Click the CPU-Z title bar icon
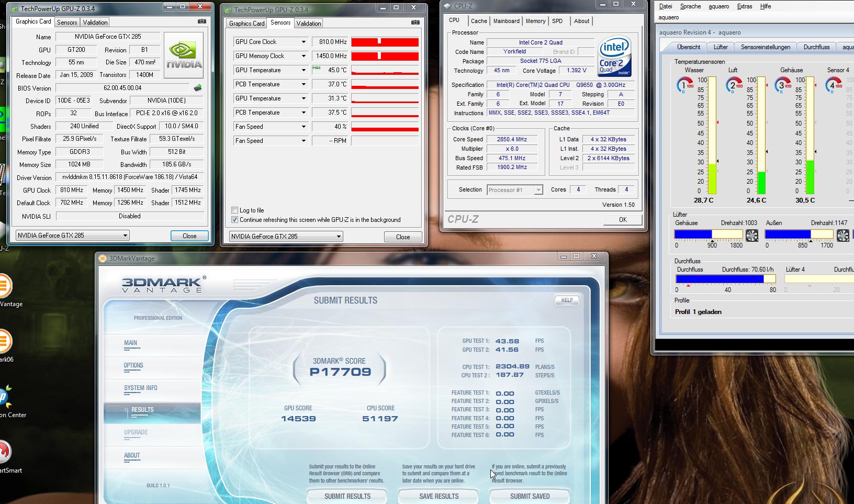The width and height of the screenshot is (854, 504). click(x=447, y=6)
